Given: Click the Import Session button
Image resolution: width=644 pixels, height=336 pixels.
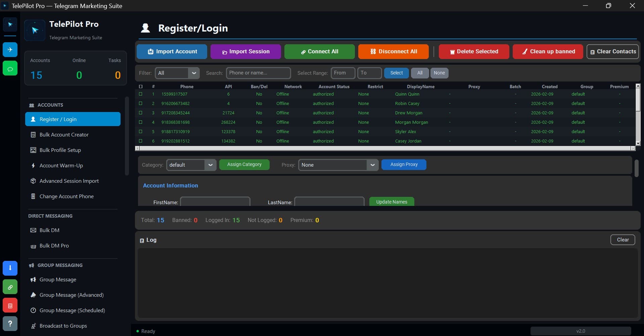Looking at the screenshot, I should pyautogui.click(x=246, y=52).
